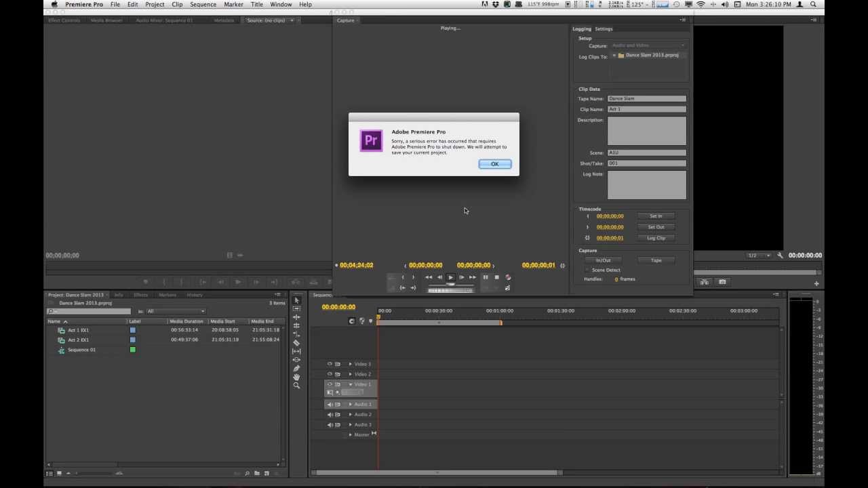This screenshot has height=488, width=868.
Task: Select the Rate Stretch tool
Action: pos(296,334)
